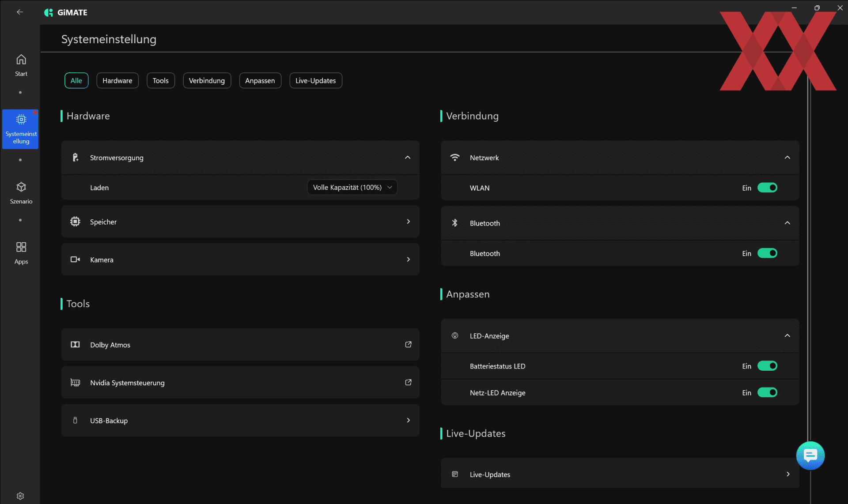848x504 pixels.
Task: Click the Nvidia Systemsteuerung label
Action: click(x=127, y=383)
